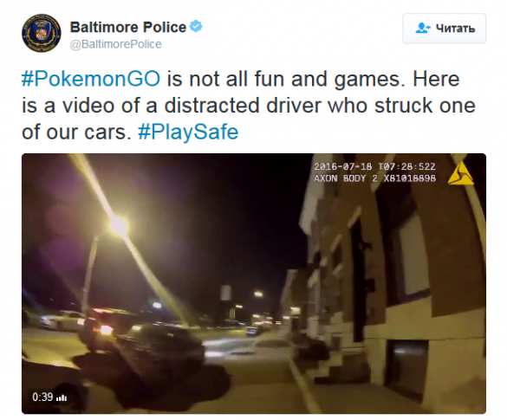
Task: Play the body camera video
Action: coord(253,283)
